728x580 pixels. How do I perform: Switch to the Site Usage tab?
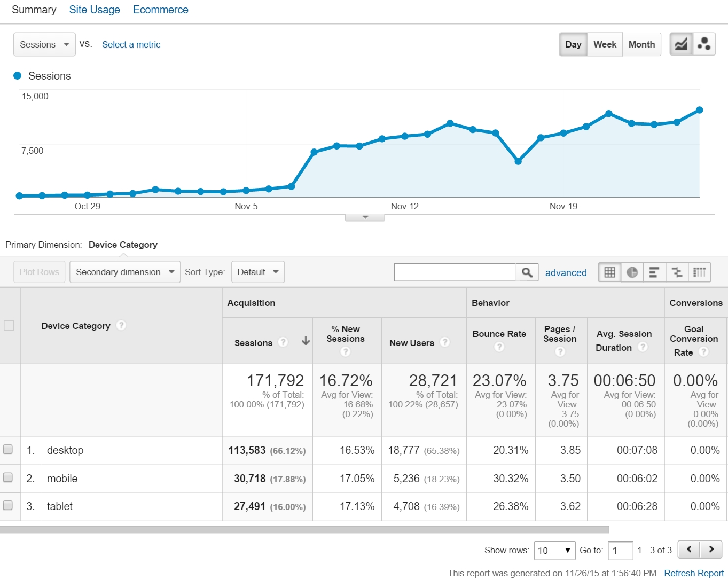95,10
